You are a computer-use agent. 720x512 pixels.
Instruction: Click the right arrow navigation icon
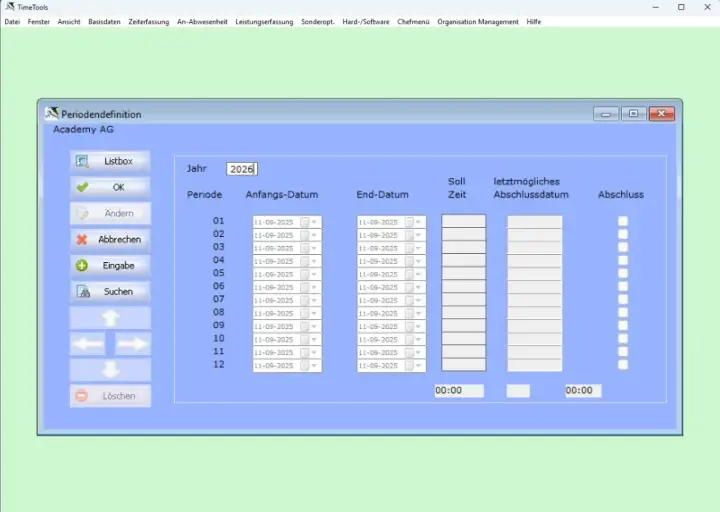point(133,344)
